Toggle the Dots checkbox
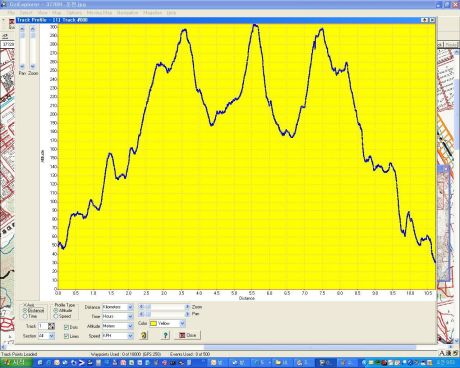This screenshot has width=460, height=368. [x=66, y=327]
